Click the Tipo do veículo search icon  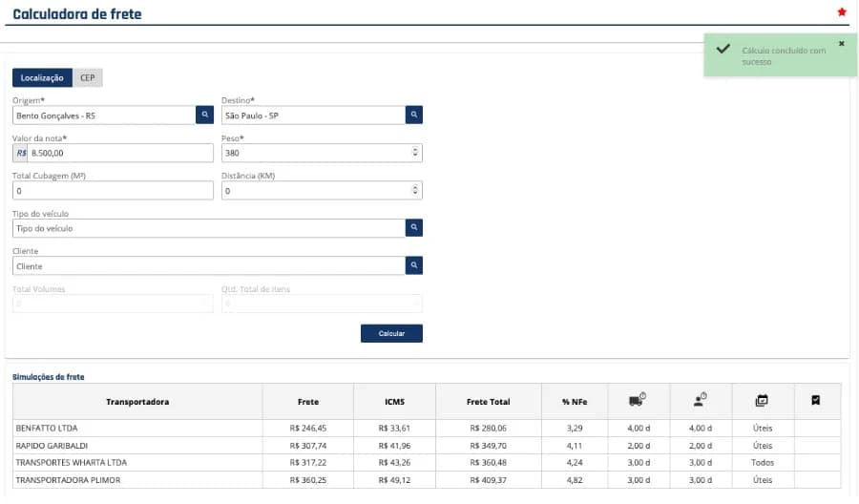(x=413, y=228)
